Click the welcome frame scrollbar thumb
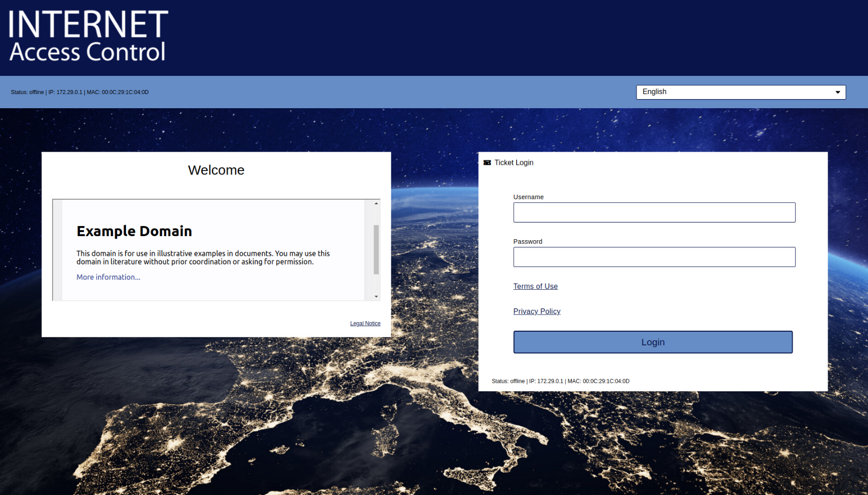The width and height of the screenshot is (868, 495). 376,250
